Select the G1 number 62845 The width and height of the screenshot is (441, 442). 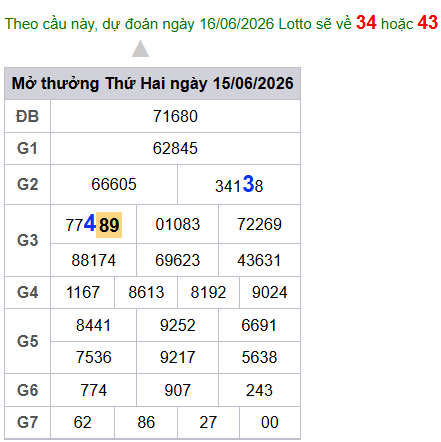[x=175, y=148]
